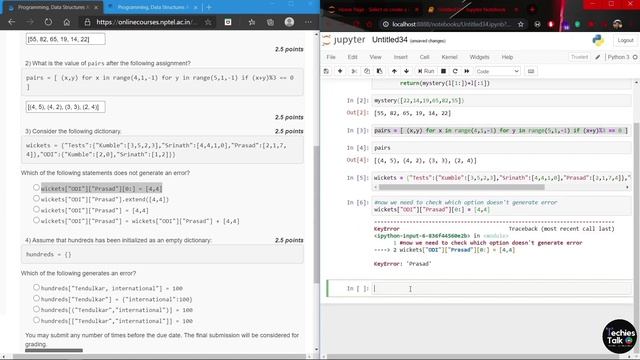Open the Jupyter Insert menu

(400, 57)
